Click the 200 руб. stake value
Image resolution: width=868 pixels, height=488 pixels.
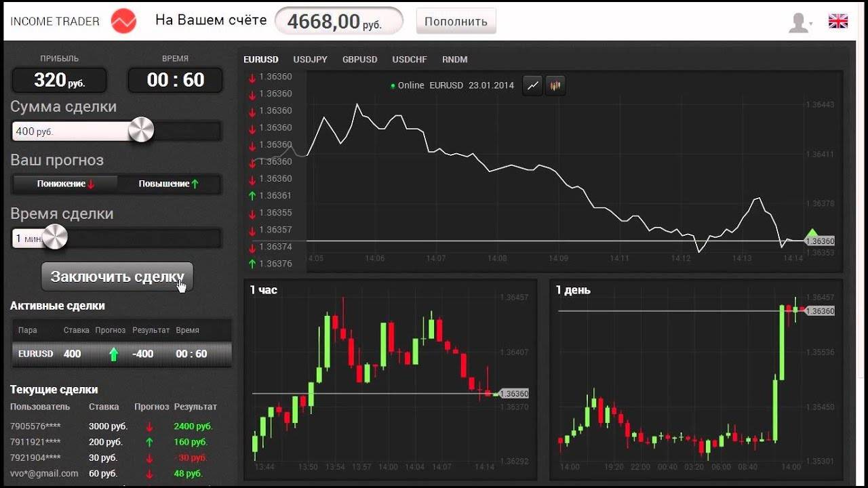point(106,443)
